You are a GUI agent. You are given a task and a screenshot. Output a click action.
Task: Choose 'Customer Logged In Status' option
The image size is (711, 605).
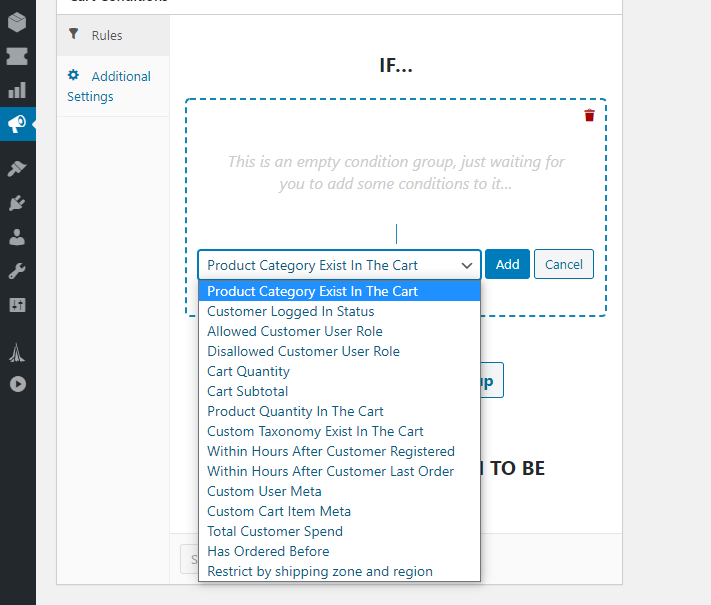click(290, 311)
